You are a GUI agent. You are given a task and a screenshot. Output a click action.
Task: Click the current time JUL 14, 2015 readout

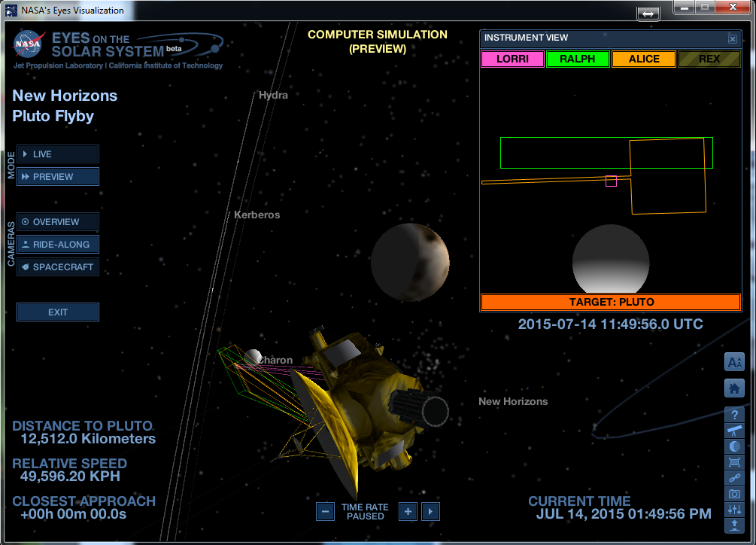click(x=624, y=514)
